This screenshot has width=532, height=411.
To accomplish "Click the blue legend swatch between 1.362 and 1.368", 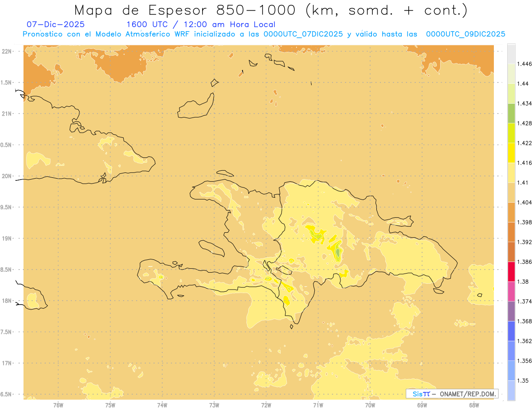I will coord(511,331).
